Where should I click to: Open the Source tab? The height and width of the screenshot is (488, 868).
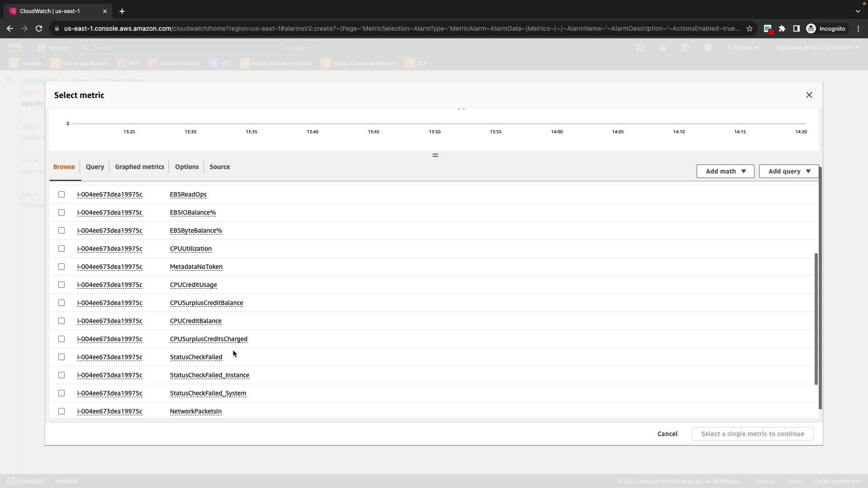point(219,167)
